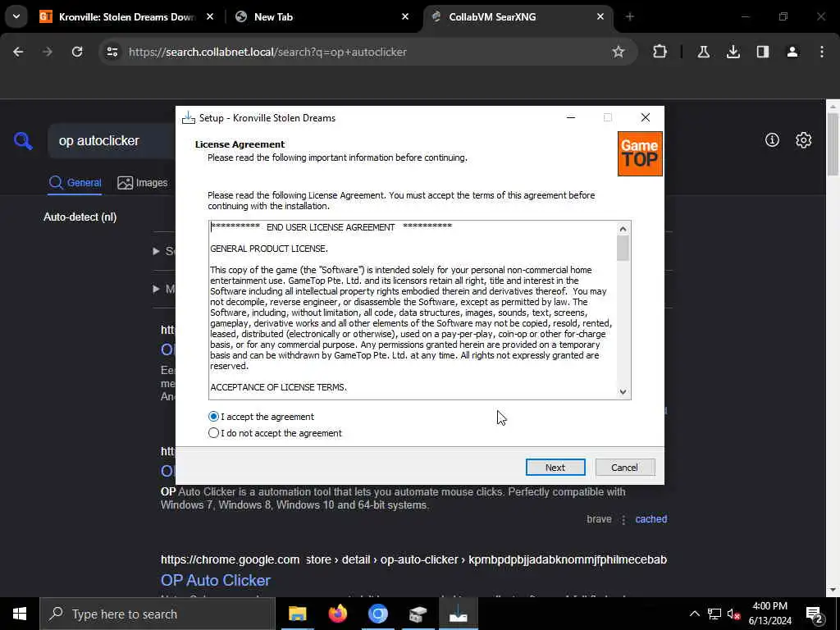Close the Kronville: Stolen Dreams tab
Screen dimensions: 840x630
(x=210, y=16)
